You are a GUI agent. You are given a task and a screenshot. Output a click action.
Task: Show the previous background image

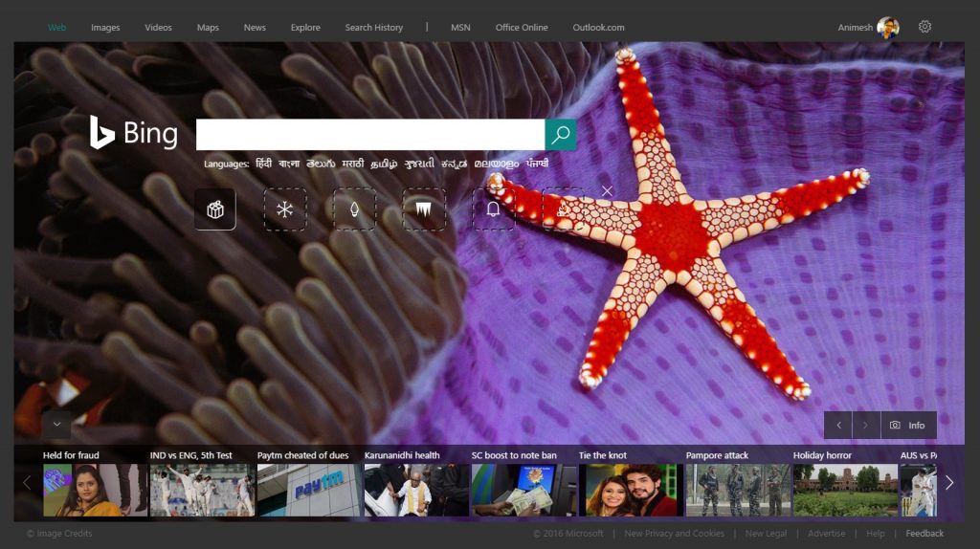coord(838,425)
